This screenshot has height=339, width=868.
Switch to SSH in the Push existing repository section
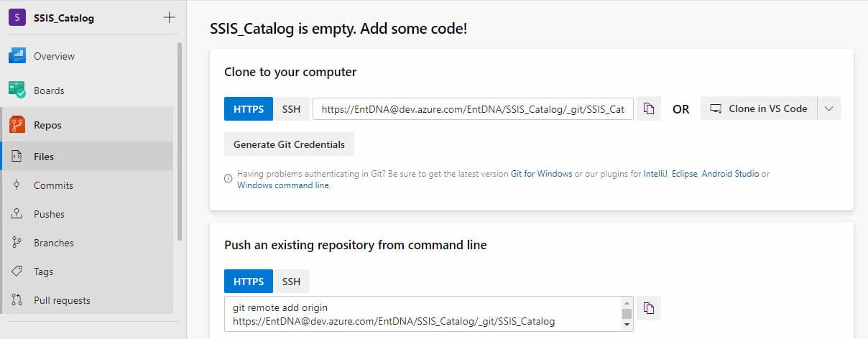pos(291,282)
